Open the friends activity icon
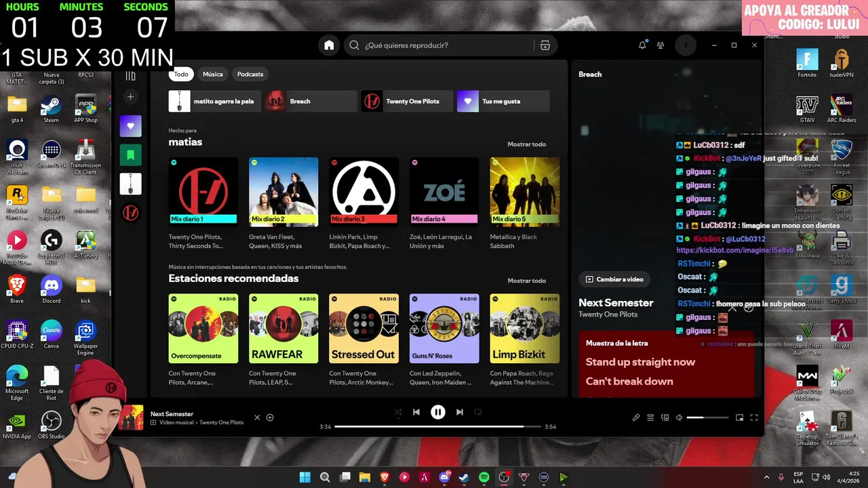868x488 pixels. [660, 45]
